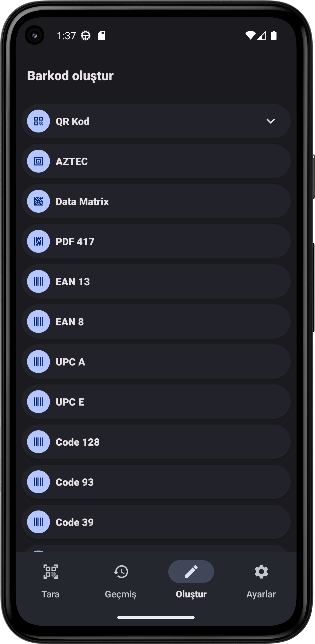Tap the Code 128 barcode icon
315x644 pixels.
point(38,442)
